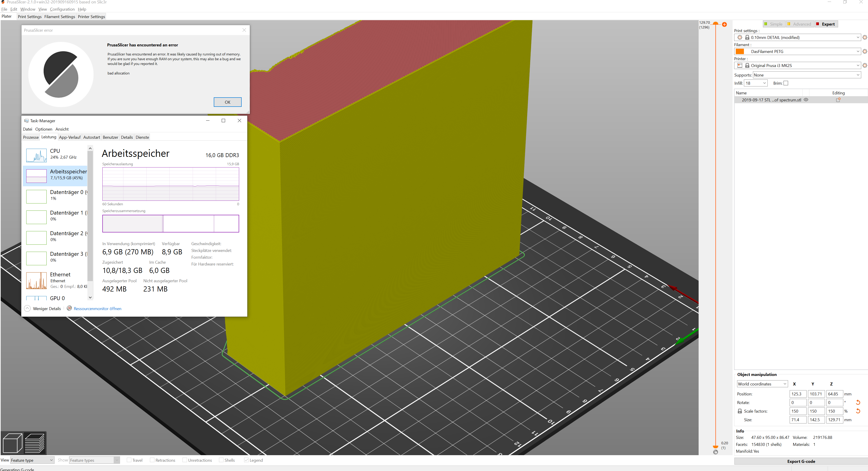Enable the Shells checkbox

tap(221, 460)
